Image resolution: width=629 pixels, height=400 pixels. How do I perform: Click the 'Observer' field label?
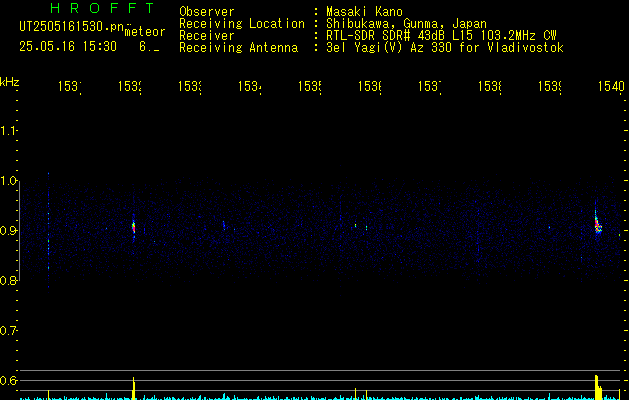tap(207, 12)
